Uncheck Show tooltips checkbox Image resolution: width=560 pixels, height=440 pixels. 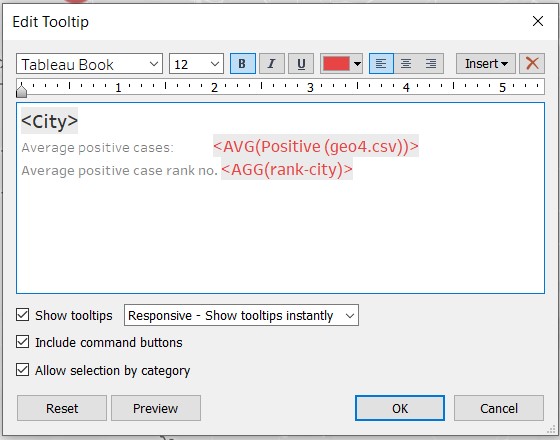point(22,315)
